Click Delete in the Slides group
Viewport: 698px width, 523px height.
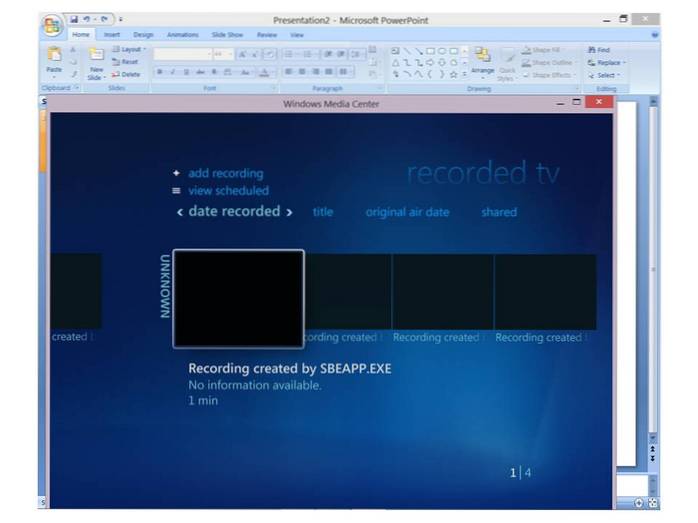126,74
